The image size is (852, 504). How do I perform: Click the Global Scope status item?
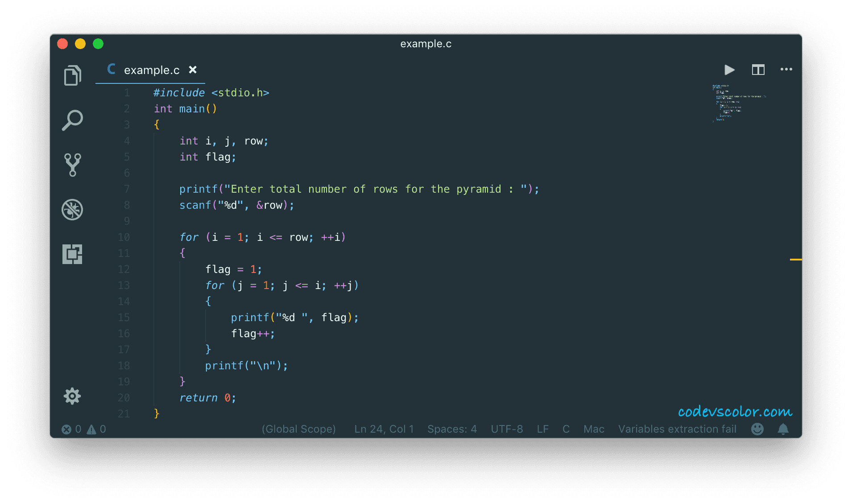298,429
